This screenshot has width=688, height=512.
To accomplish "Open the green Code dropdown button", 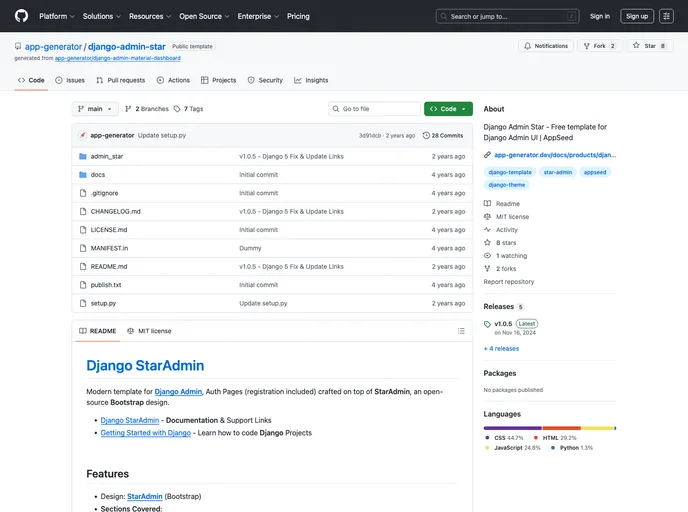I will tap(448, 109).
